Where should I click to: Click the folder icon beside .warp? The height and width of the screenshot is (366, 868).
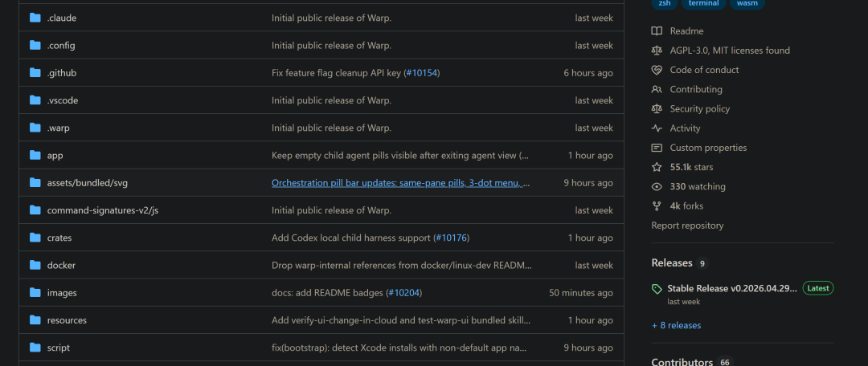pos(35,128)
